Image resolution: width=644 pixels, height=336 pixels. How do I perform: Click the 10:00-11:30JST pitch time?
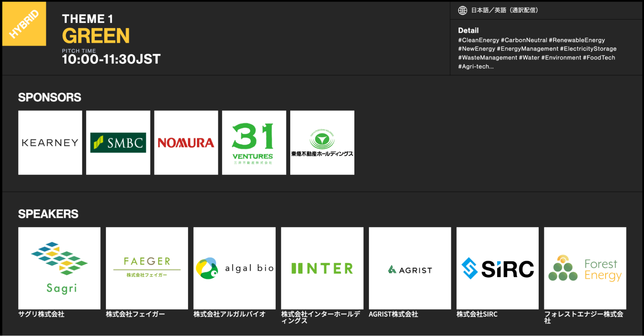(111, 59)
